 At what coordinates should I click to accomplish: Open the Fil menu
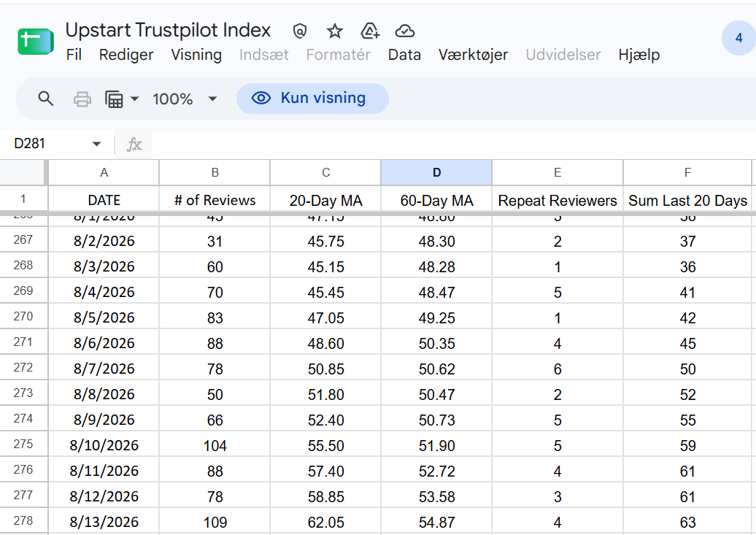tap(74, 55)
